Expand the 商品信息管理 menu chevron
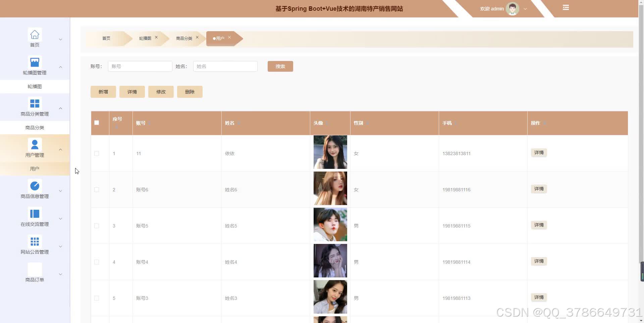Image resolution: width=644 pixels, height=323 pixels. point(60,191)
